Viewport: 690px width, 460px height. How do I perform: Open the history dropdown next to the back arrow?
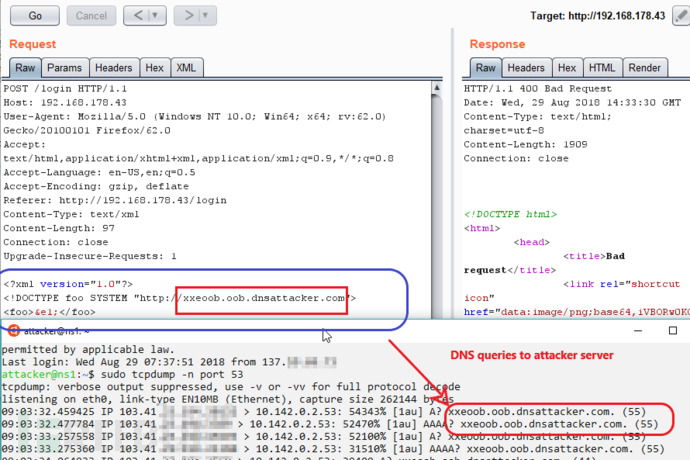(156, 16)
